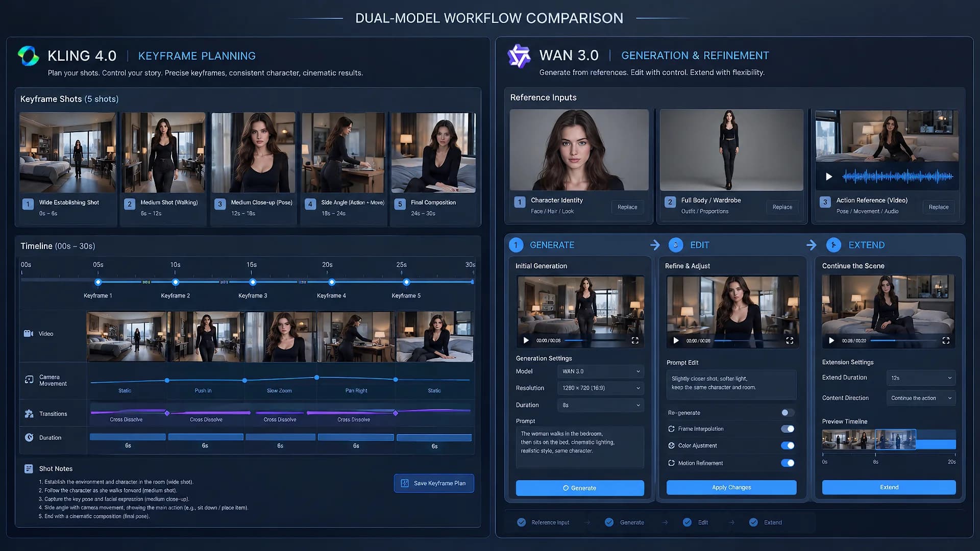
Task: Toggle the Motion Refinement switch
Action: point(788,463)
